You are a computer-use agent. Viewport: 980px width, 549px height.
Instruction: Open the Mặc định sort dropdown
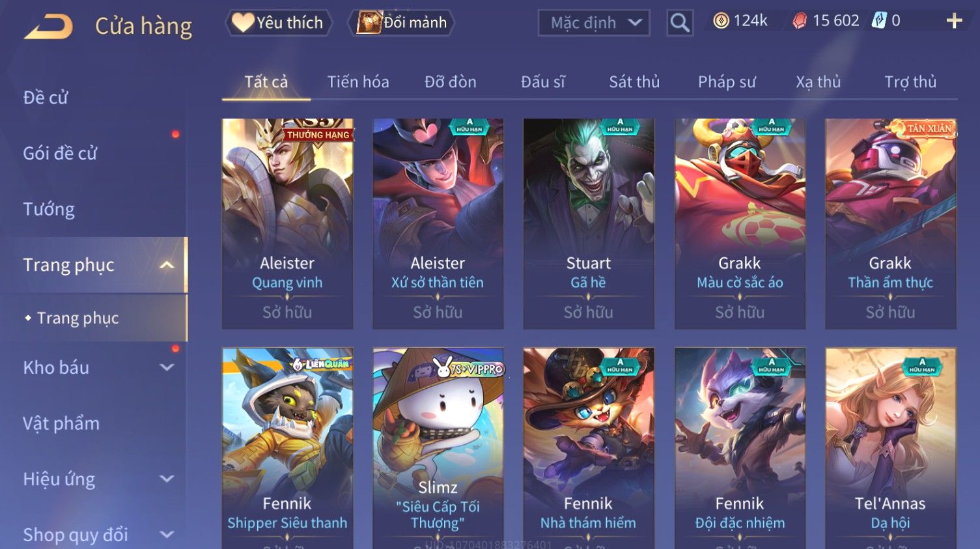(x=594, y=23)
